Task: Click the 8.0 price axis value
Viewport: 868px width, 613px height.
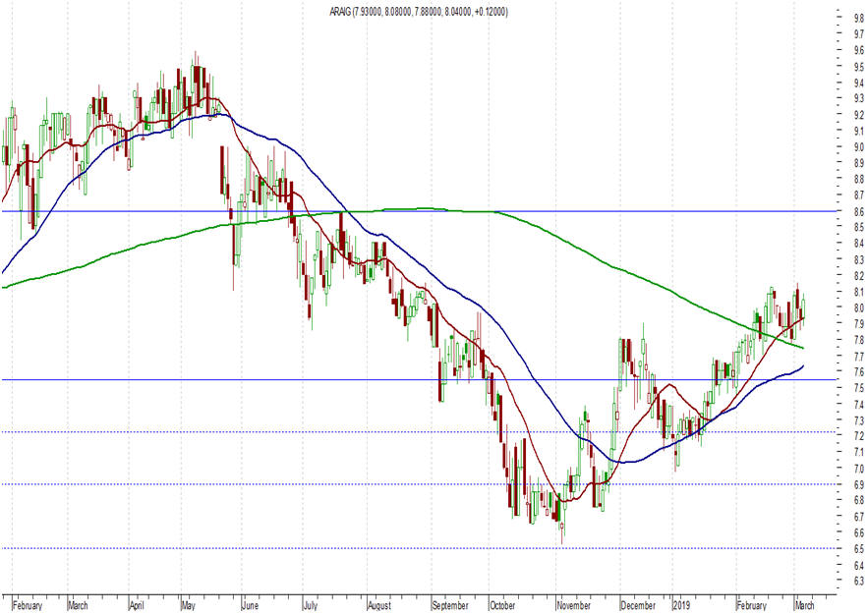Action: tap(858, 308)
